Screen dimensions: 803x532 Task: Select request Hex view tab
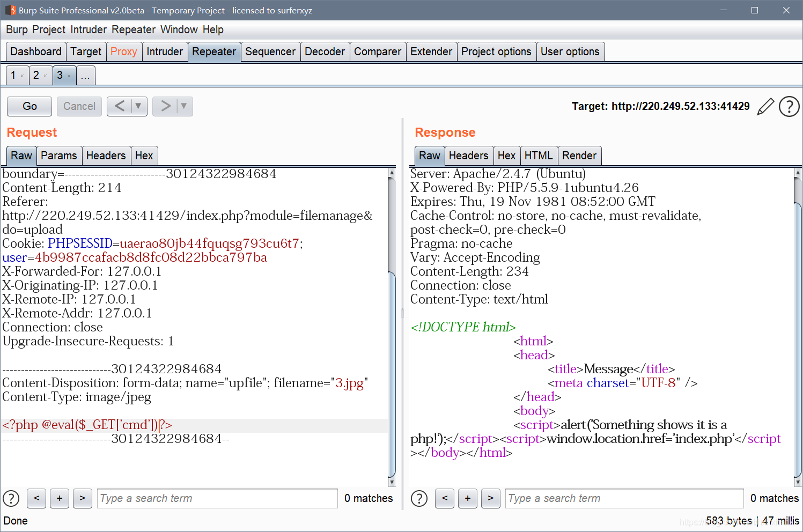[144, 156]
